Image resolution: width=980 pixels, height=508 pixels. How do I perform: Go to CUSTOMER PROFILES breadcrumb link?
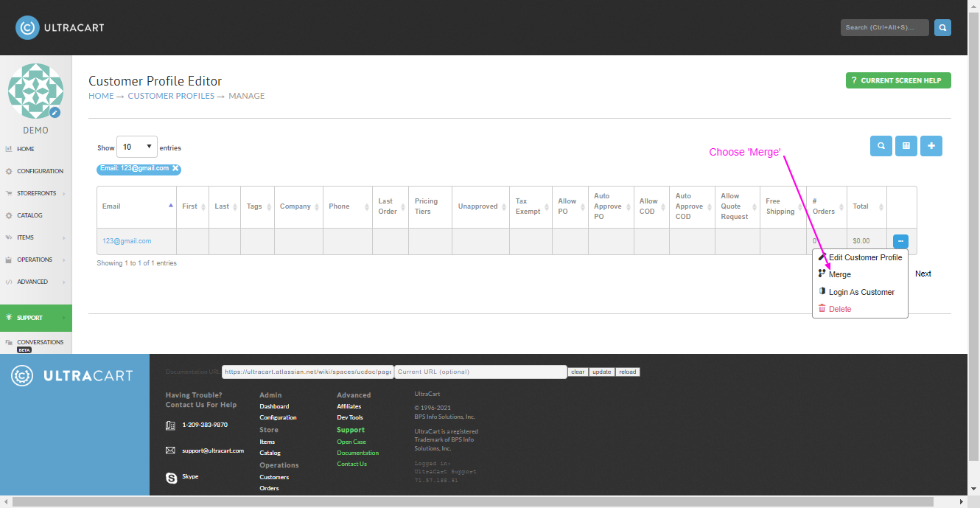[x=171, y=96]
